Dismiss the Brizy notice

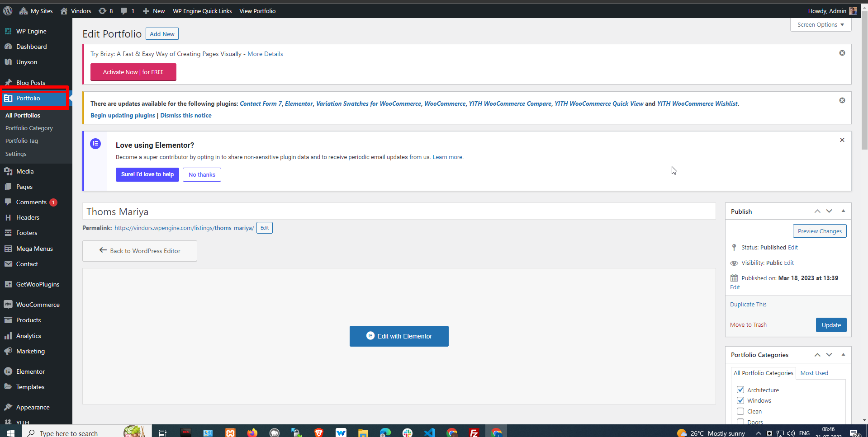click(x=842, y=53)
